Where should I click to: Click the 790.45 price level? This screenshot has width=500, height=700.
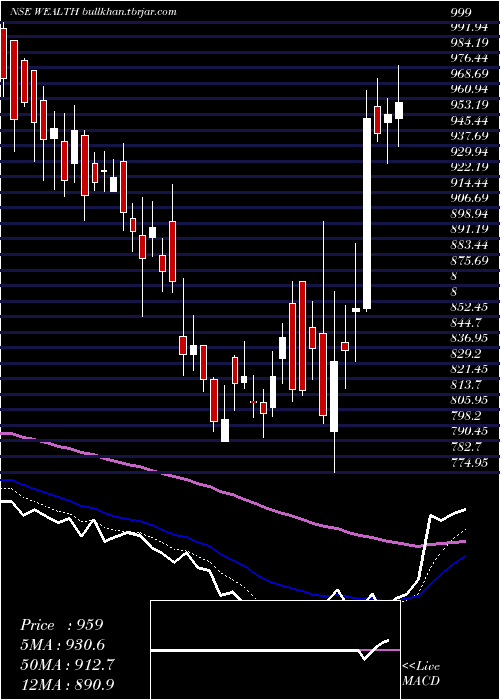(468, 431)
